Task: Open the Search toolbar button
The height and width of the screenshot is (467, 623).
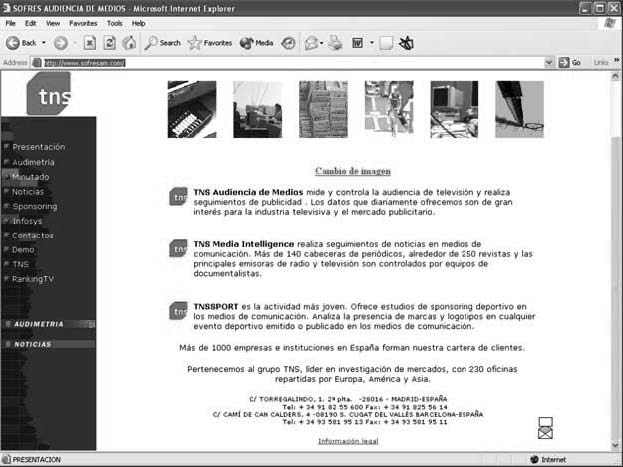Action: (x=163, y=43)
